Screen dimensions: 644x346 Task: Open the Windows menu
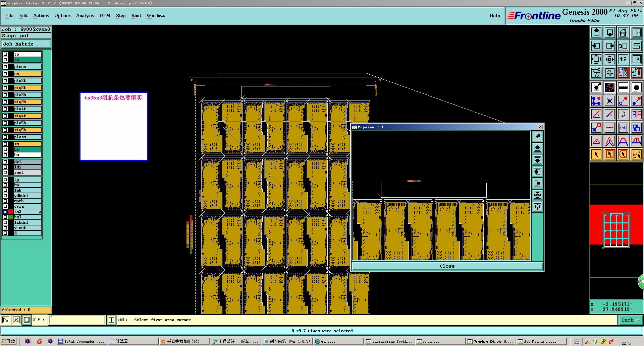coord(156,15)
